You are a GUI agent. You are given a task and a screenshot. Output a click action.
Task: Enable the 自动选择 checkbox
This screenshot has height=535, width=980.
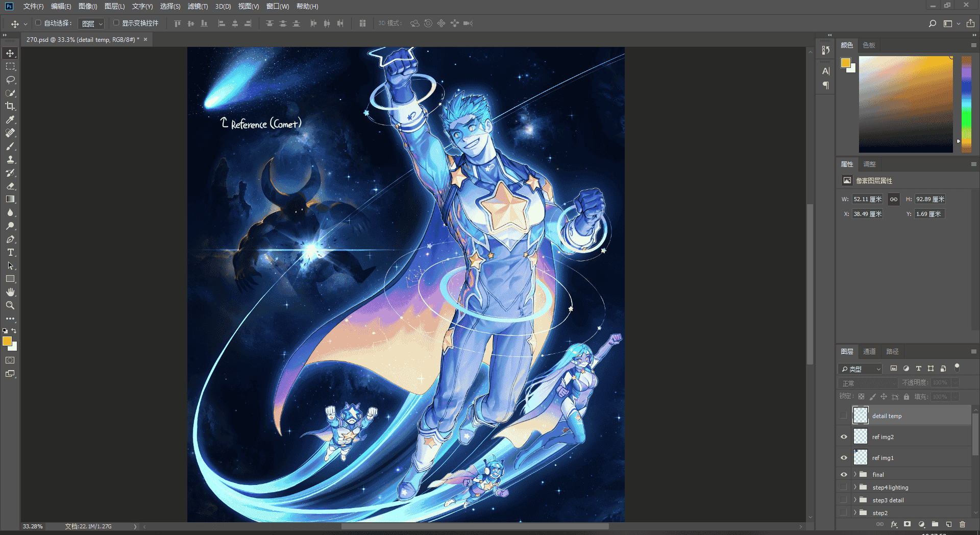[38, 23]
